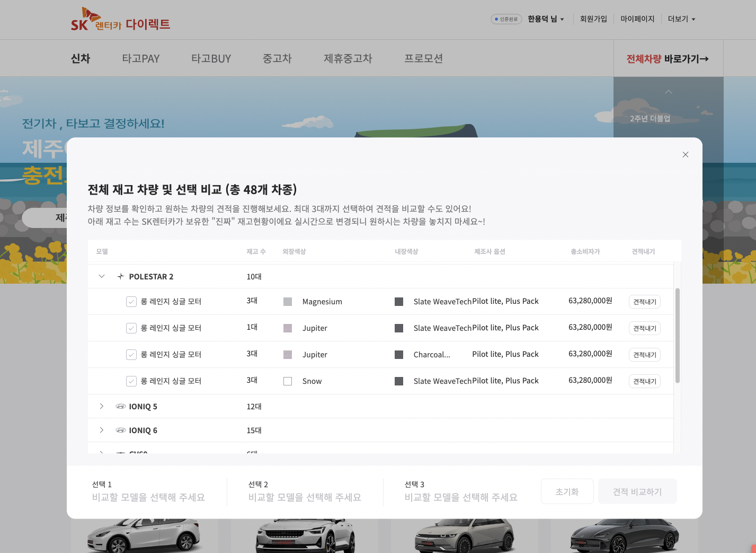Open 마이페이지 link
This screenshot has height=553, width=756.
(637, 19)
